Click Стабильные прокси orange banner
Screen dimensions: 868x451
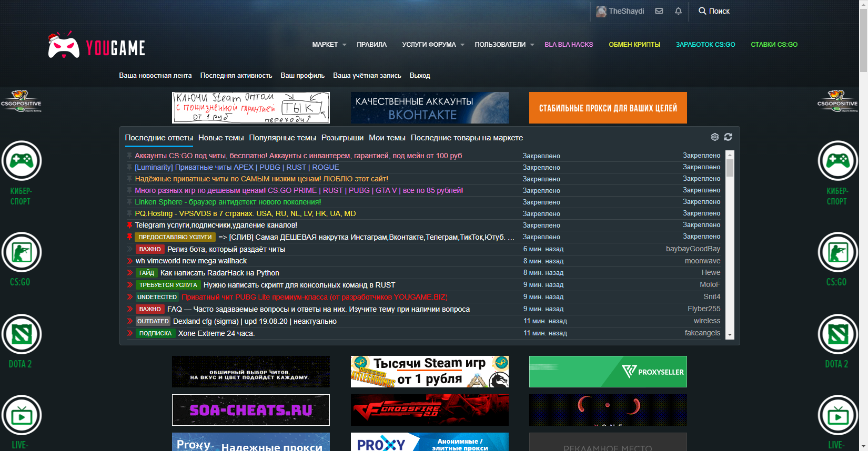[608, 108]
